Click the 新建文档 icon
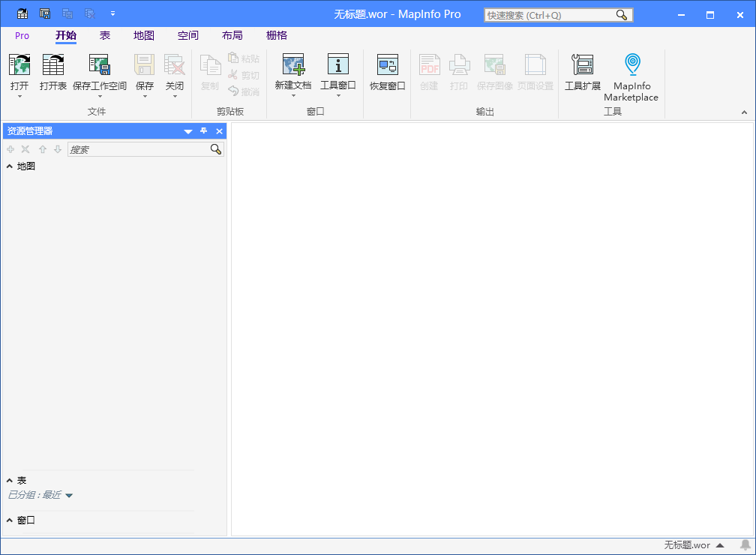 tap(293, 64)
